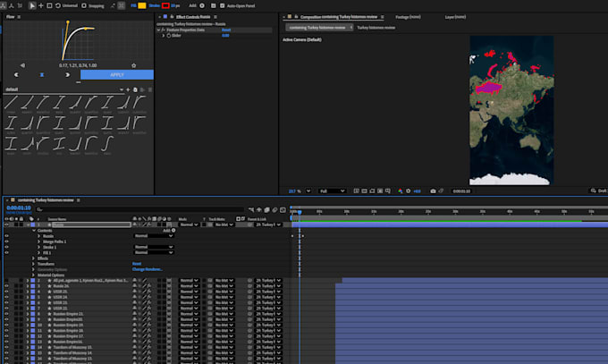Click the shy layers icon in timeline header
Image resolution: width=608 pixels, height=364 pixels.
tap(259, 210)
